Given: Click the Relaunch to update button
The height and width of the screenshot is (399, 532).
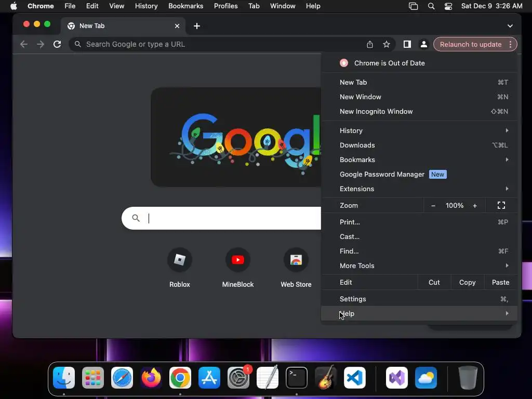Looking at the screenshot, I should pos(471,45).
